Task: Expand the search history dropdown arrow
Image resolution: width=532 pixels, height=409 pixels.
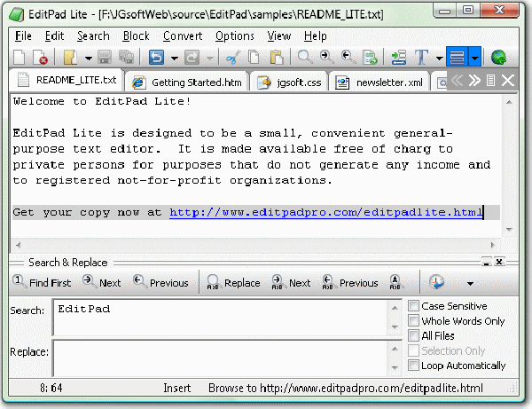Action: tap(470, 283)
